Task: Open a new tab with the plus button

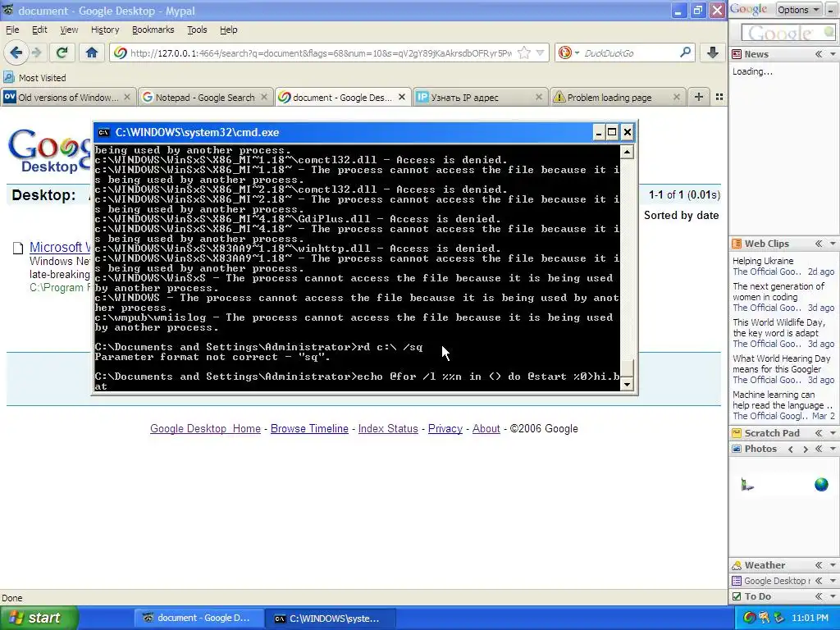Action: (x=699, y=97)
